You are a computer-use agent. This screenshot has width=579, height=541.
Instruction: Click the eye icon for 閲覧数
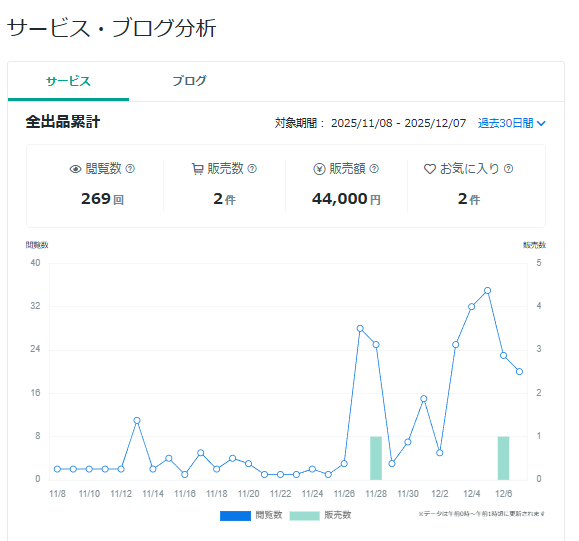75,169
